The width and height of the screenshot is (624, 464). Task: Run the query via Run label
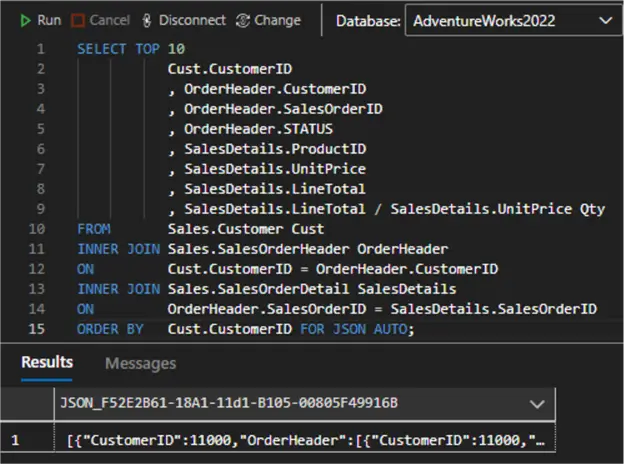point(49,20)
